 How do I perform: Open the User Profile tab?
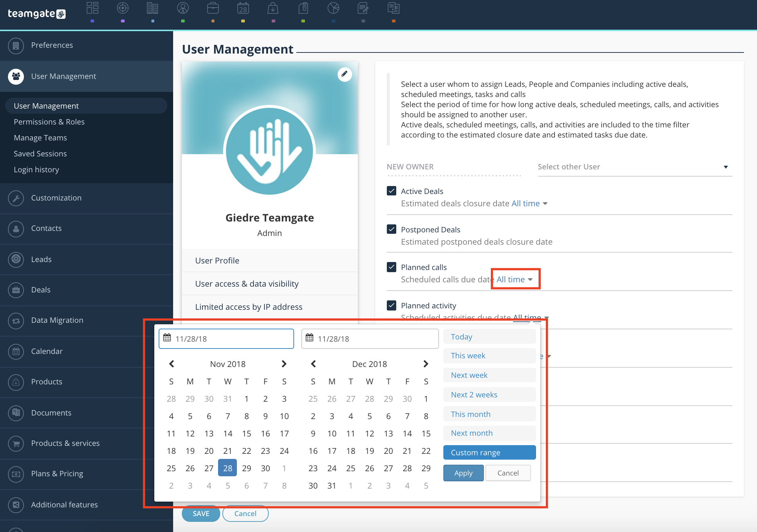270,261
